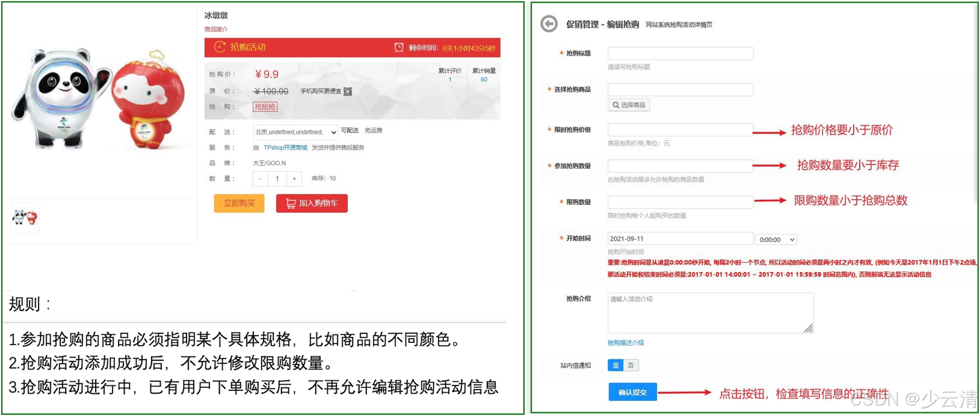Click the 抢购介绍 textarea

(710, 313)
